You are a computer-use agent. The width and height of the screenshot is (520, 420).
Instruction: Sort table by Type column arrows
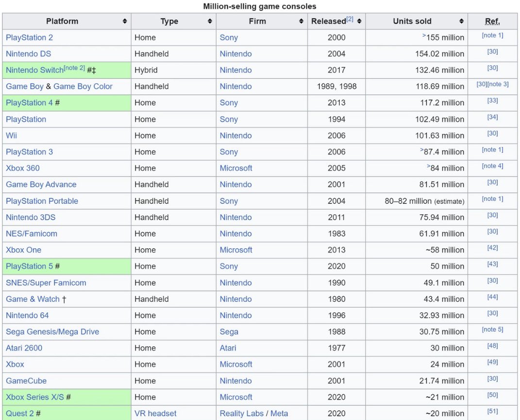[x=210, y=21]
